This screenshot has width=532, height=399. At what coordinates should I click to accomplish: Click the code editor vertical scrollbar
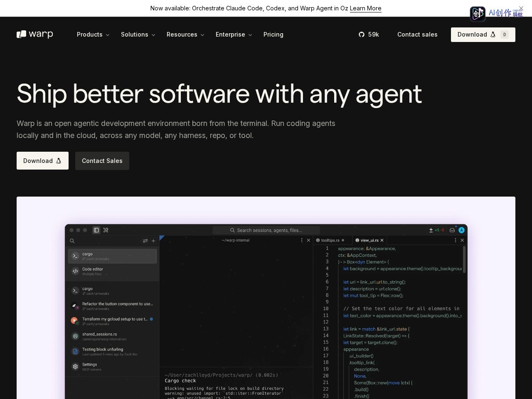464,260
